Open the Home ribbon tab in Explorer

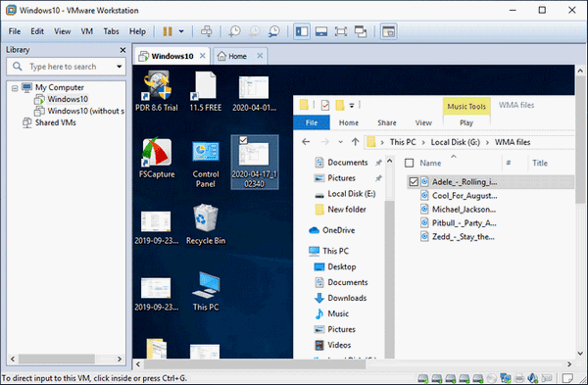349,122
